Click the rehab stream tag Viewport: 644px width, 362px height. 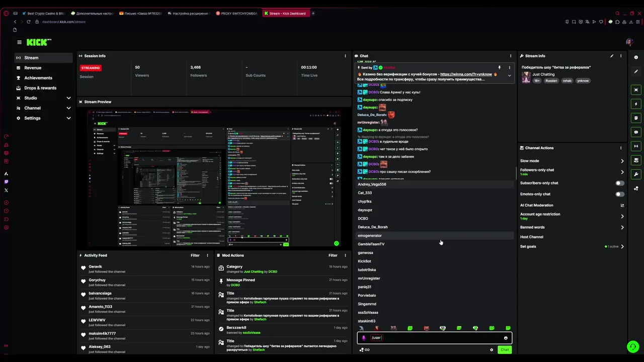click(x=567, y=80)
